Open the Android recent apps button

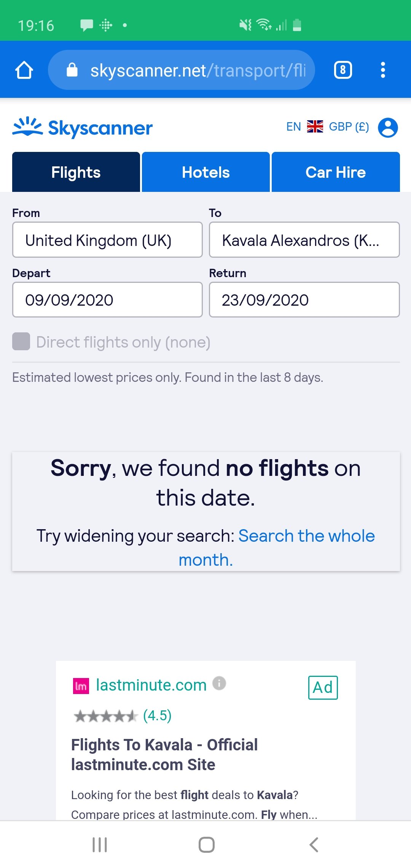(100, 844)
